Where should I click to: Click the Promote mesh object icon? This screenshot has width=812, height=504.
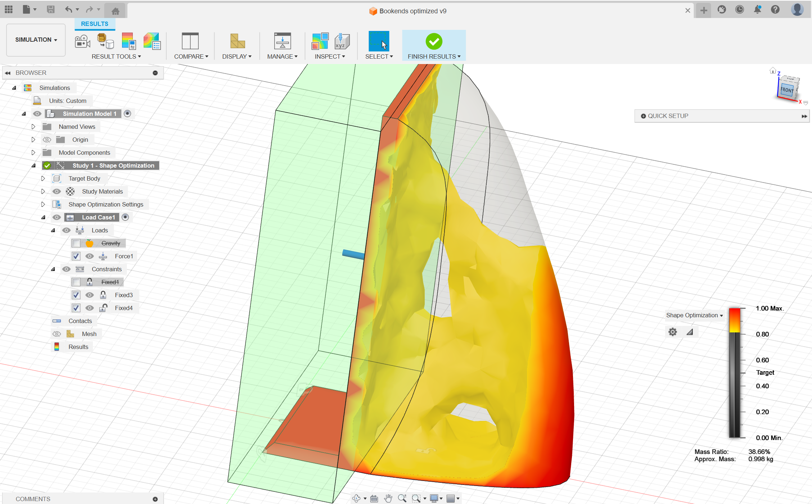(x=105, y=41)
